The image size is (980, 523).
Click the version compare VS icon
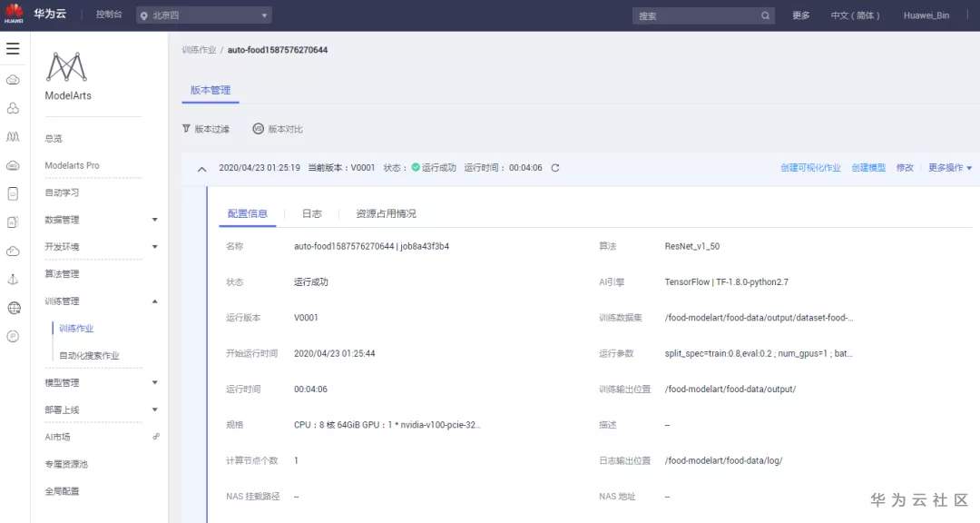258,128
